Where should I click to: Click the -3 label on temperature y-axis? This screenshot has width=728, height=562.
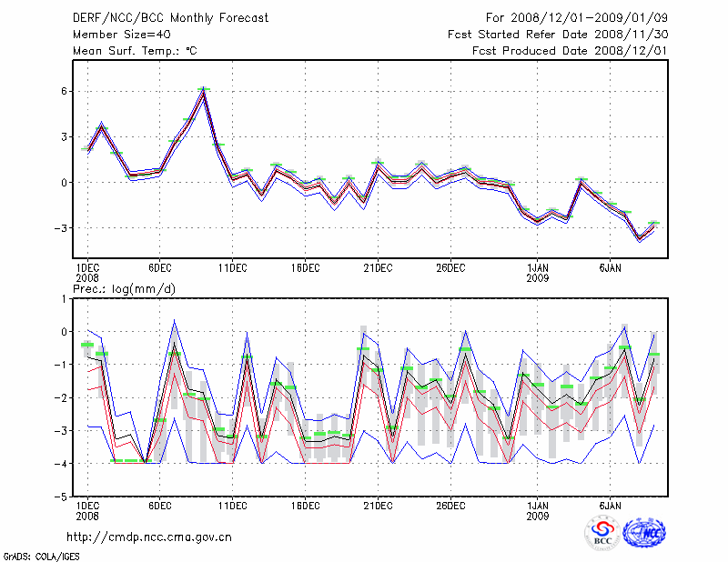(x=63, y=228)
